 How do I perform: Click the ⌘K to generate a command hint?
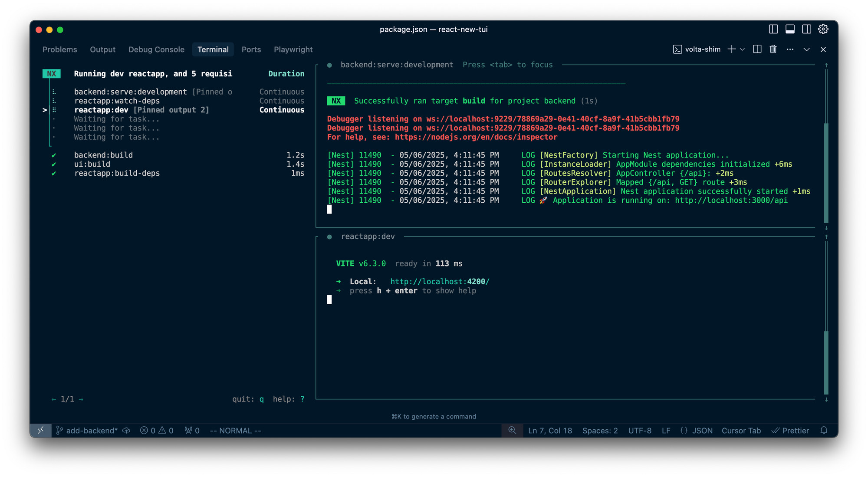coord(434,417)
